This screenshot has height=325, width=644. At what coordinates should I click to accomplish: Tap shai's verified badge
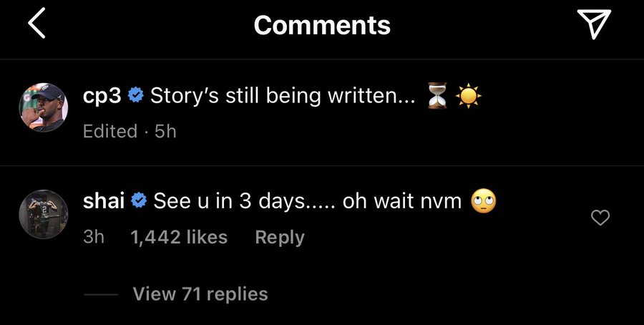[x=140, y=202]
